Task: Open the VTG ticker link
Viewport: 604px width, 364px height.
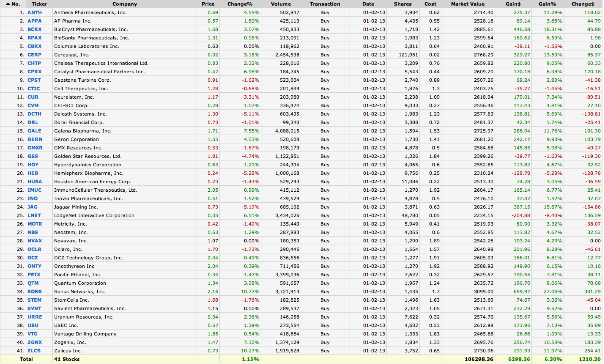Action: 32,334
